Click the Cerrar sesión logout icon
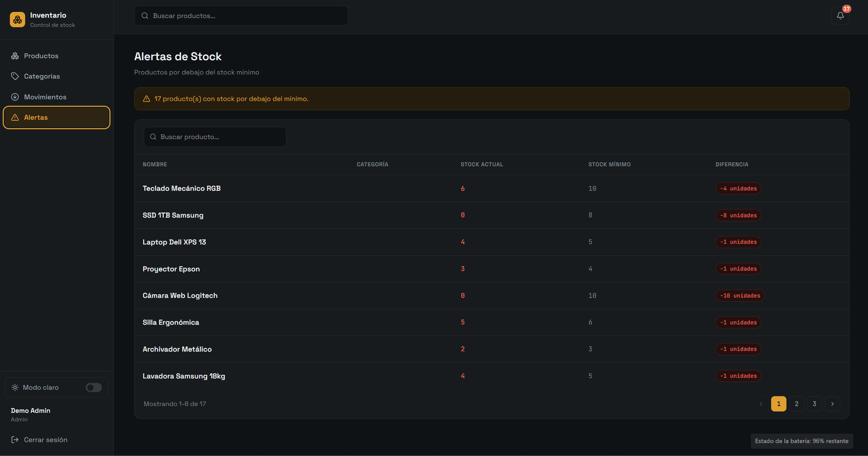868x456 pixels. (x=15, y=440)
